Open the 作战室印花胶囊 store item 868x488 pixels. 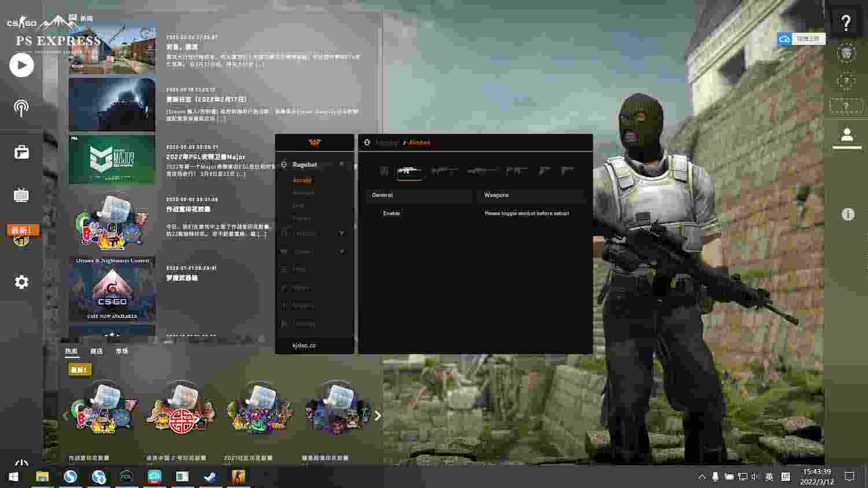point(105,409)
